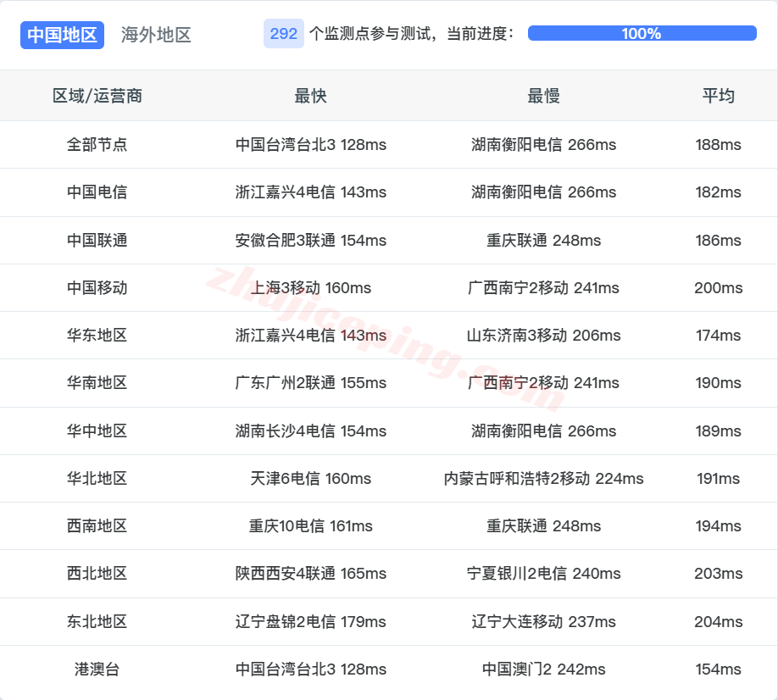778x700 pixels.
Task: Click 宁夏银川2电信 240ms cell
Action: (544, 574)
